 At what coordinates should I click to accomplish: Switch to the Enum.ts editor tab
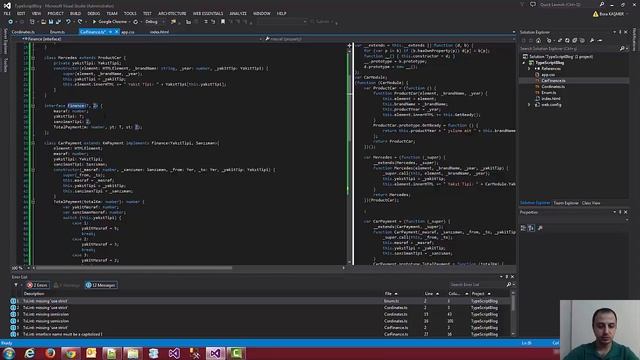coord(57,32)
